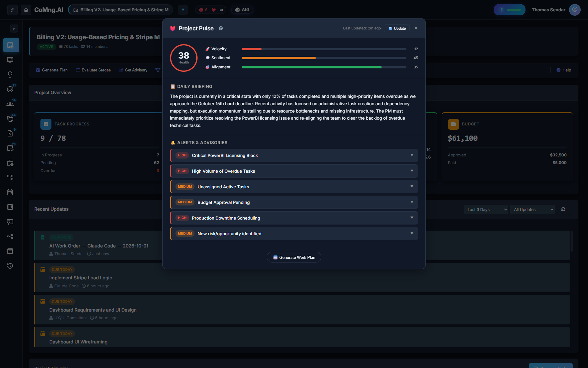Click the Task Progress checkbox icon
588x368 pixels.
(x=46, y=124)
